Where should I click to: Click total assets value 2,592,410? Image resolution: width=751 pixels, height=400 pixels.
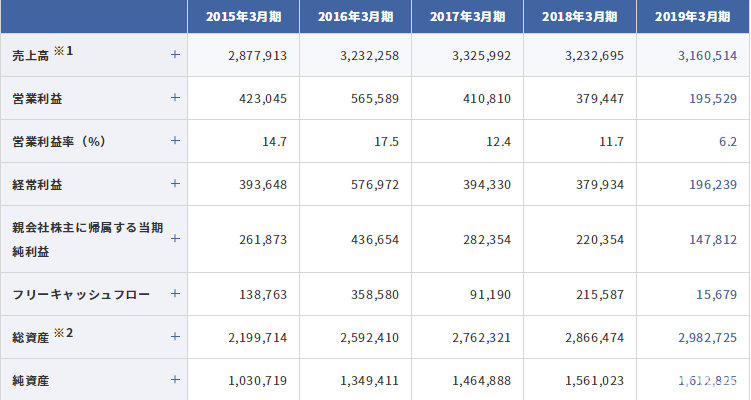click(x=370, y=338)
